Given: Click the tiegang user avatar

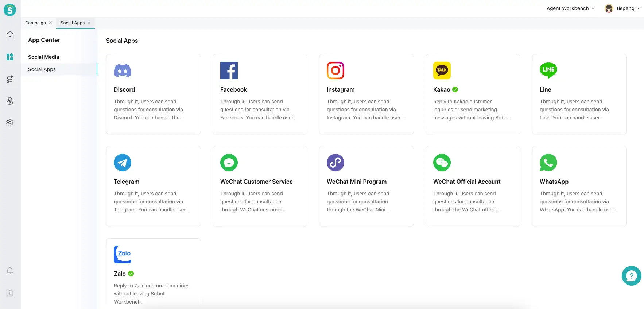Looking at the screenshot, I should tap(609, 8).
